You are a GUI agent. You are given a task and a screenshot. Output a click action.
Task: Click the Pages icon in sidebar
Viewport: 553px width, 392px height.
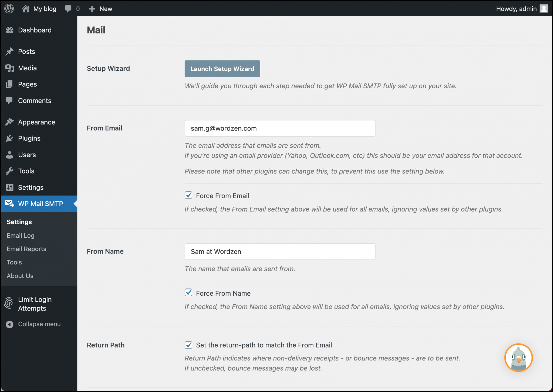point(10,84)
